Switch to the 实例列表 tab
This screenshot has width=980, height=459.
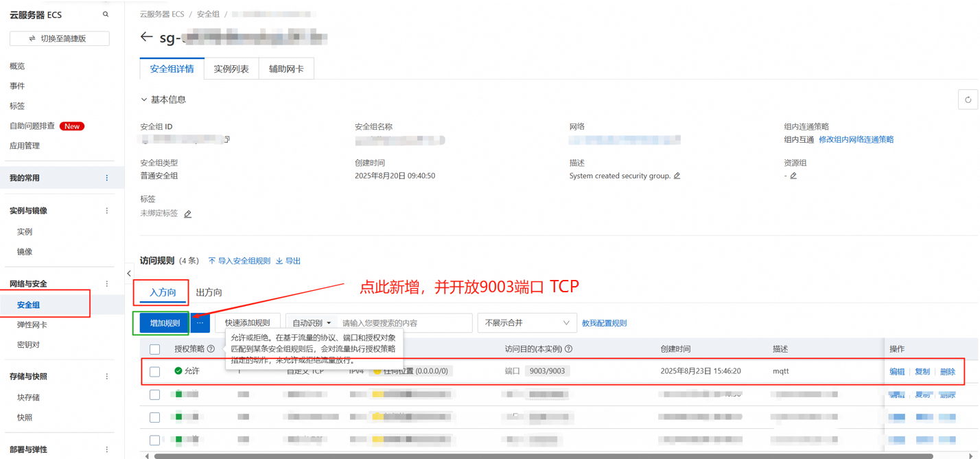(231, 69)
